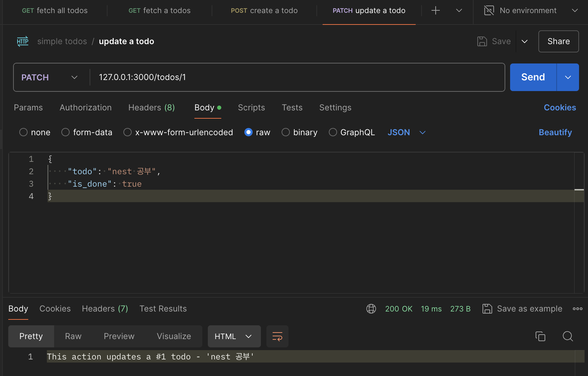Select the none body type radio

pyautogui.click(x=23, y=132)
